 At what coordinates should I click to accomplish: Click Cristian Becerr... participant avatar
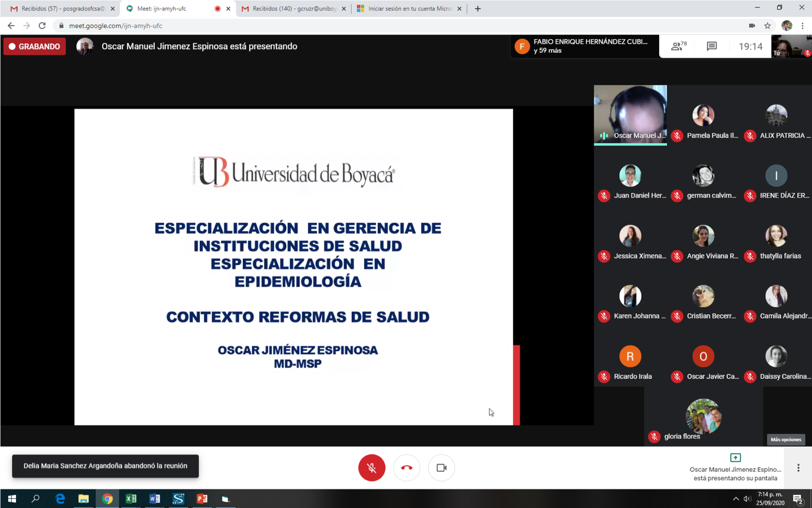703,296
